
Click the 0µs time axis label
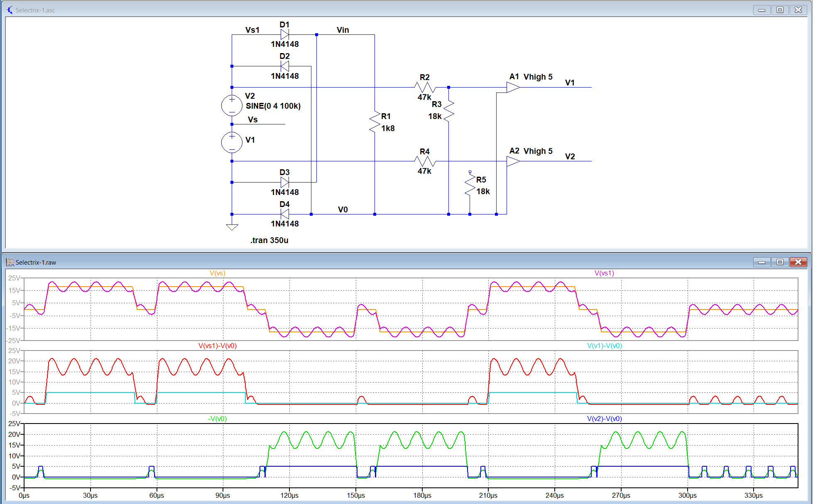tap(24, 495)
